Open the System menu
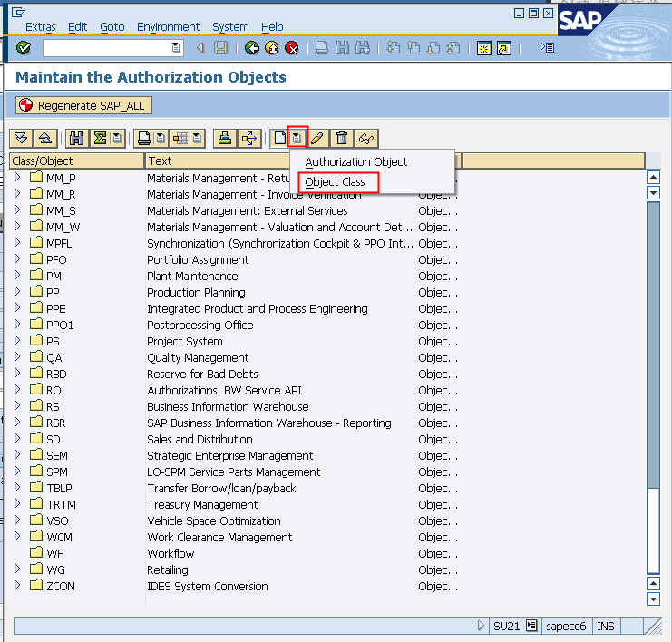 (230, 27)
